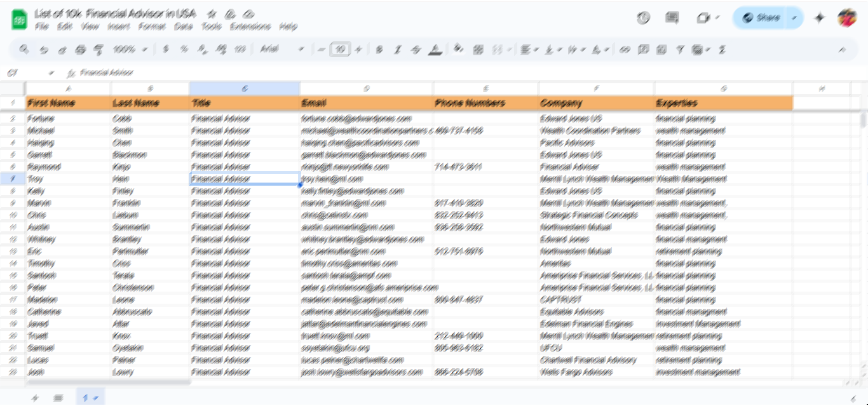Open the View menu
The width and height of the screenshot is (868, 406).
(90, 27)
